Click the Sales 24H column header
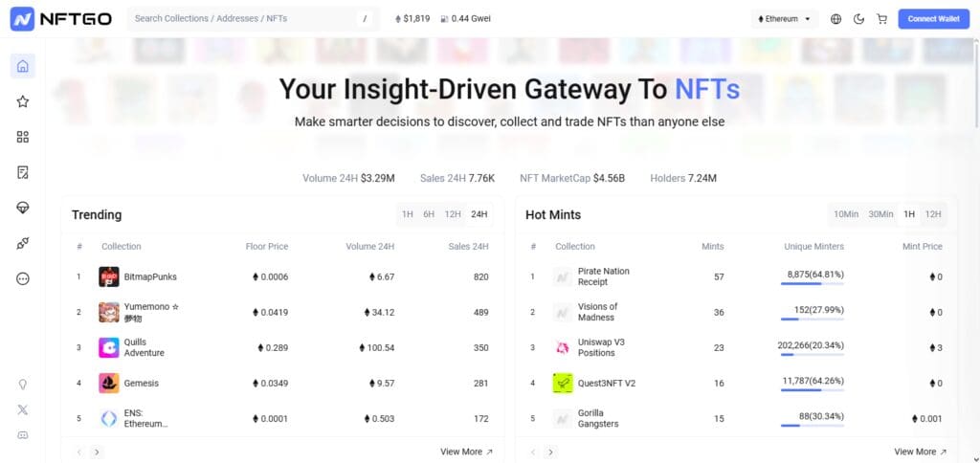The image size is (980, 463). pos(468,246)
